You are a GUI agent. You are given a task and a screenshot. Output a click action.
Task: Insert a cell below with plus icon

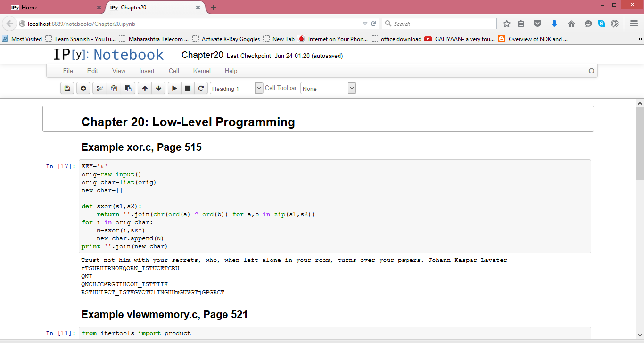pyautogui.click(x=83, y=88)
